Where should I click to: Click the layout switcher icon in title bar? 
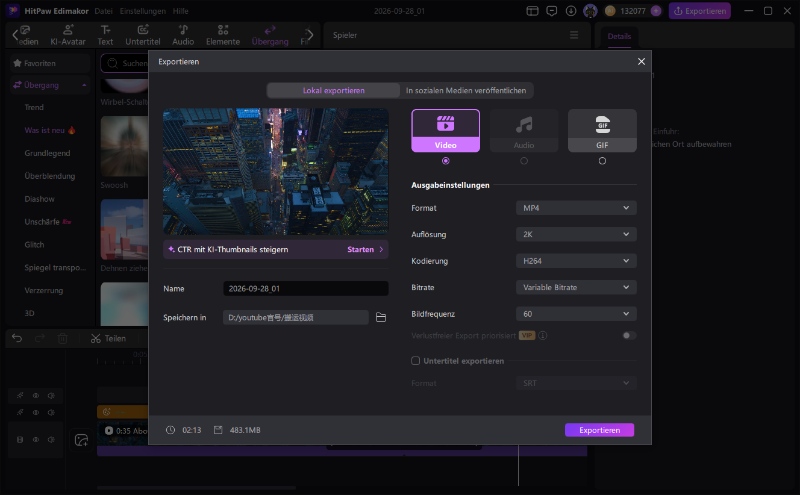point(532,11)
